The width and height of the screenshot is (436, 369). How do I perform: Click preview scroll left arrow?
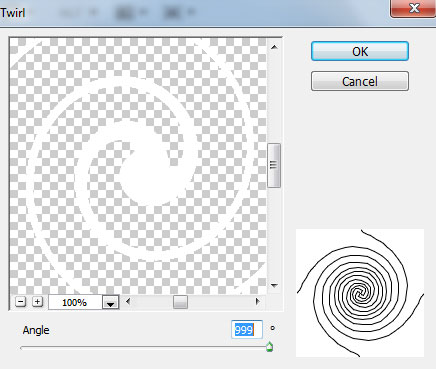point(128,302)
